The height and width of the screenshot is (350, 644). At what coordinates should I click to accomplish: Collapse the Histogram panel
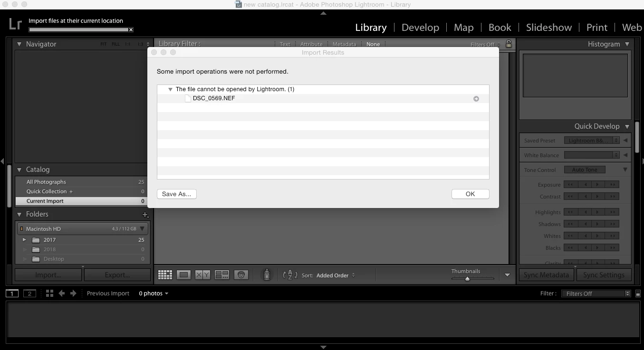click(x=627, y=44)
